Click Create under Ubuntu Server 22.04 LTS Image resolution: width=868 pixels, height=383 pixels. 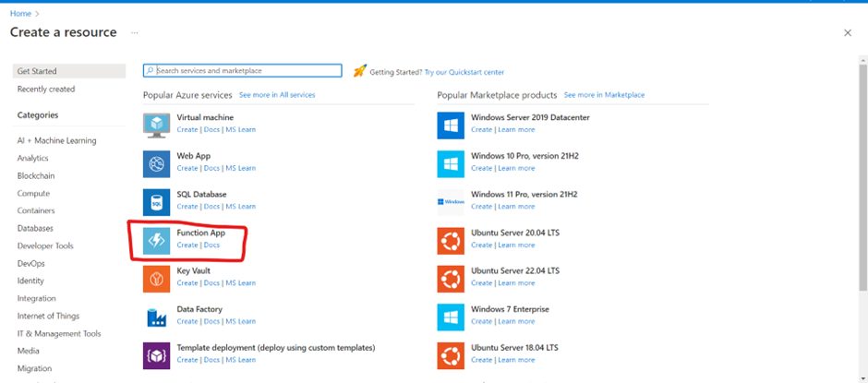point(482,282)
